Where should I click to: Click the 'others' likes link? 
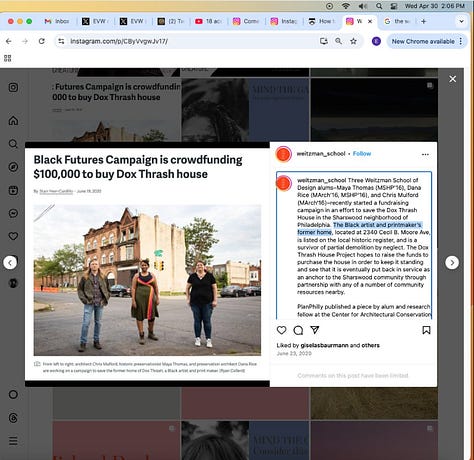coord(370,345)
